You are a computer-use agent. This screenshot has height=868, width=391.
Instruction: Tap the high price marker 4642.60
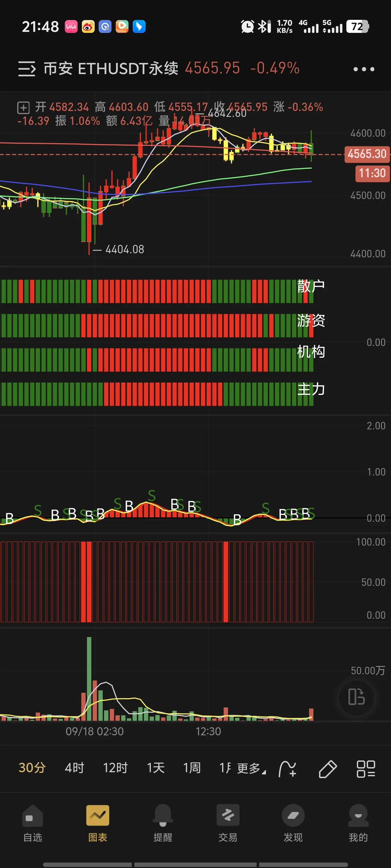coord(227,113)
